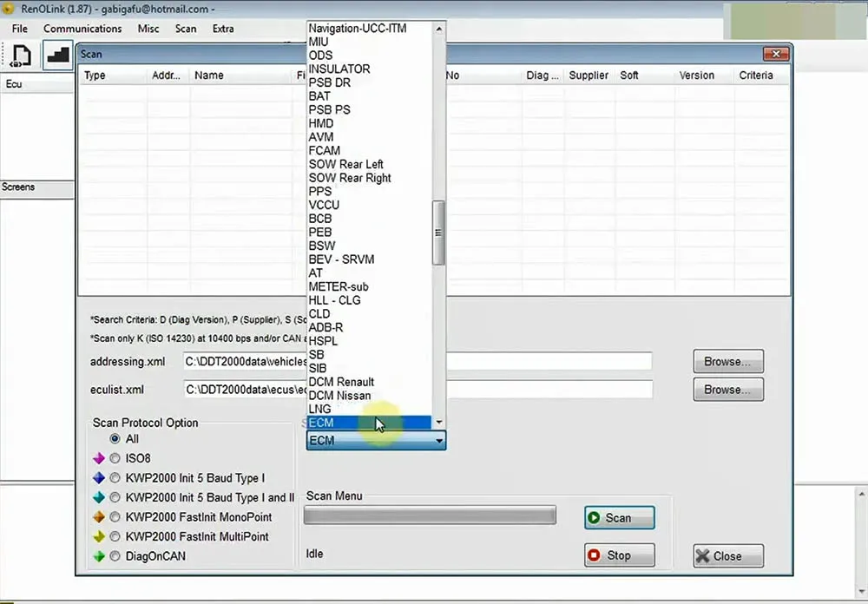Image resolution: width=868 pixels, height=604 pixels.
Task: Click the green diamond DiagOnCAN icon
Action: coord(99,556)
